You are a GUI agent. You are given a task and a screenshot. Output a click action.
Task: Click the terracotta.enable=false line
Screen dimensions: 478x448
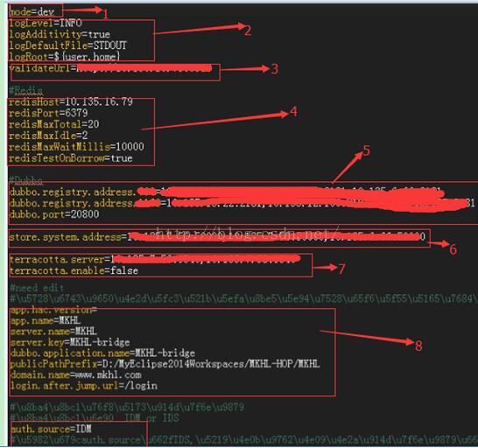[74, 270]
